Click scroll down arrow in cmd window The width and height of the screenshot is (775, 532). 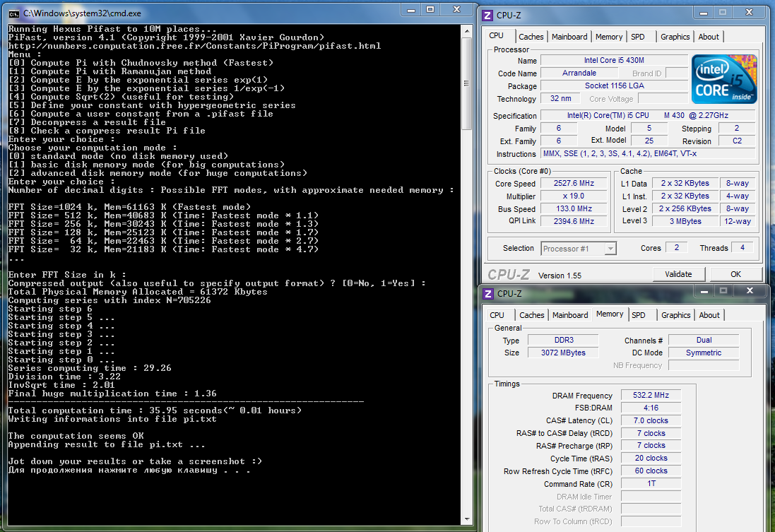[x=466, y=519]
